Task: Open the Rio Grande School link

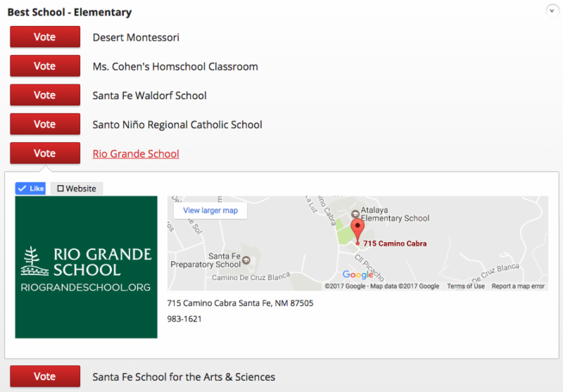Action: [136, 153]
